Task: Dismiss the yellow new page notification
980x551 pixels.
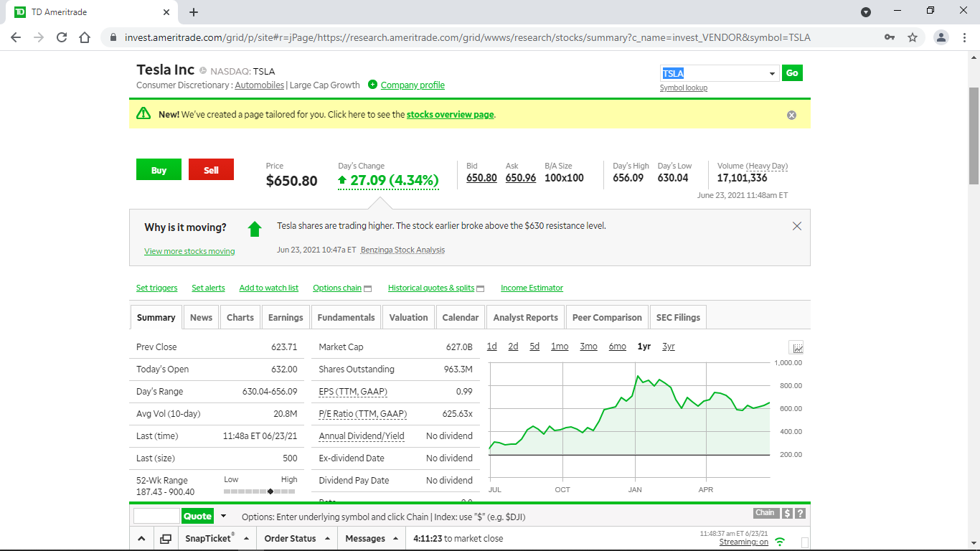Action: click(791, 115)
